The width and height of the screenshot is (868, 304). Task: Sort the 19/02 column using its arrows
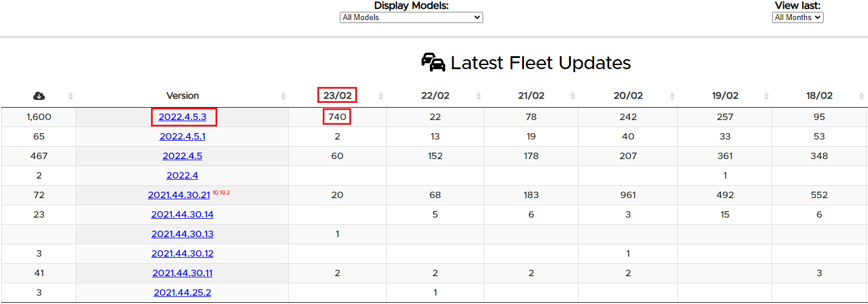[766, 96]
